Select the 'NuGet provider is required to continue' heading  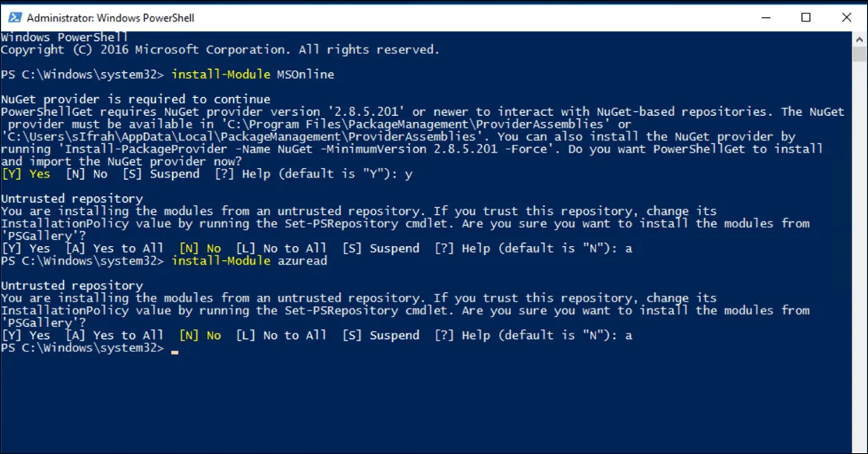click(x=136, y=98)
